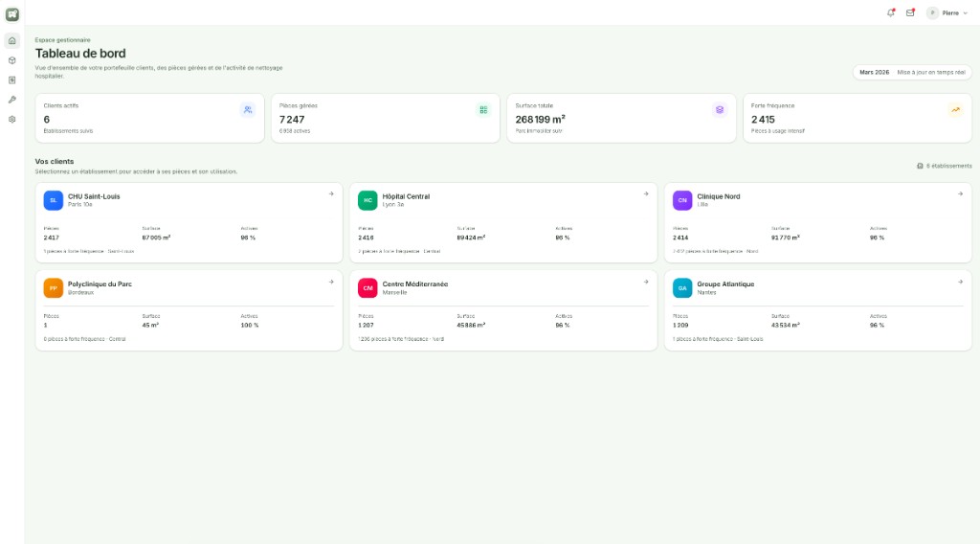Screen dimensions: 980x544
Task: Click the CN badge of Clinique Nord
Action: [682, 200]
